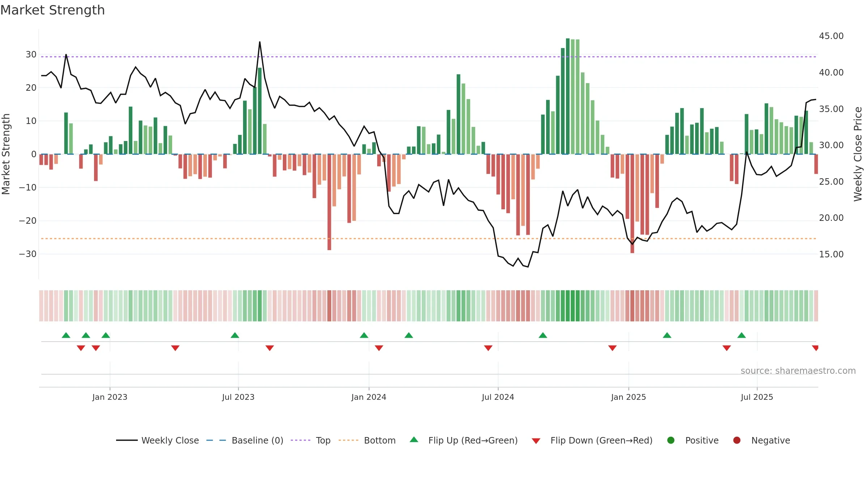
Task: Click the 45.00 price axis label
Action: [831, 36]
